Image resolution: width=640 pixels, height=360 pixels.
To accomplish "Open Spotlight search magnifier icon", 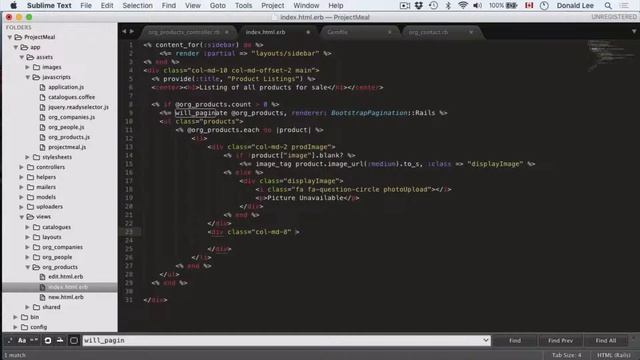I will click(608, 6).
